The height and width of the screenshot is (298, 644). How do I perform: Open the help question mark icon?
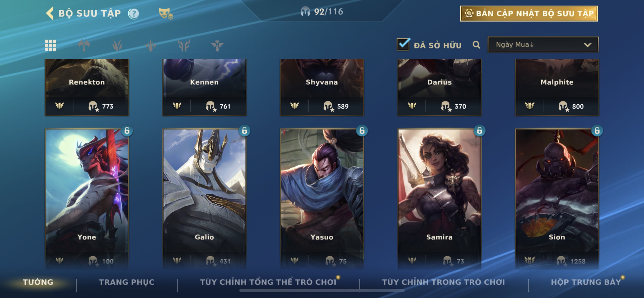click(133, 13)
